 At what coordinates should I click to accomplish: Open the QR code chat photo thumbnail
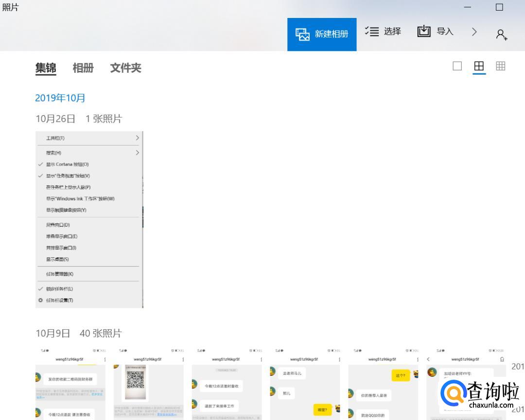[x=149, y=384]
